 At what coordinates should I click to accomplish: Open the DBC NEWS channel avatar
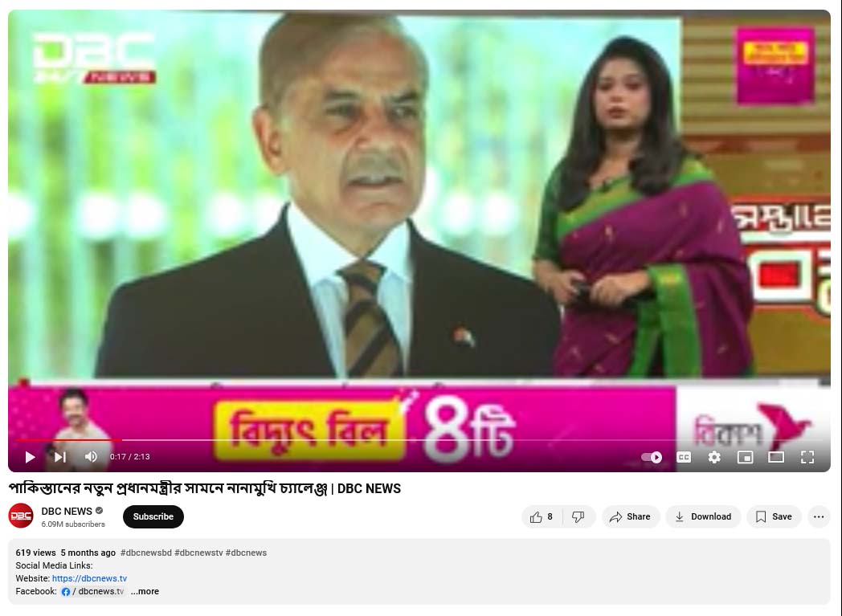click(x=21, y=516)
